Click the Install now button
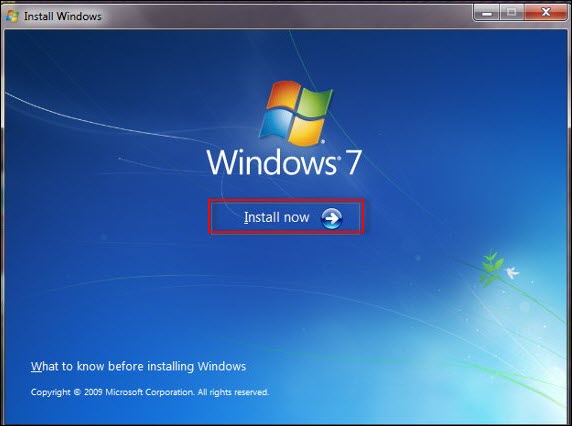The width and height of the screenshot is (572, 426). 286,217
